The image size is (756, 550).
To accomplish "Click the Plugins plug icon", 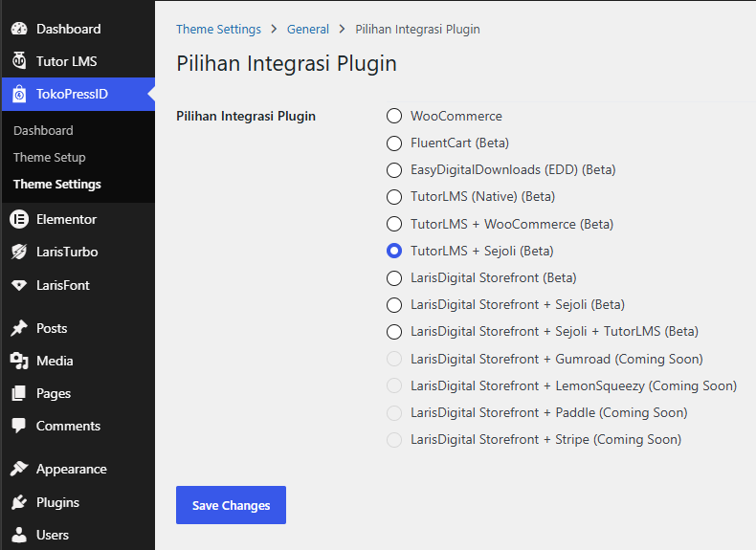I will [x=19, y=502].
